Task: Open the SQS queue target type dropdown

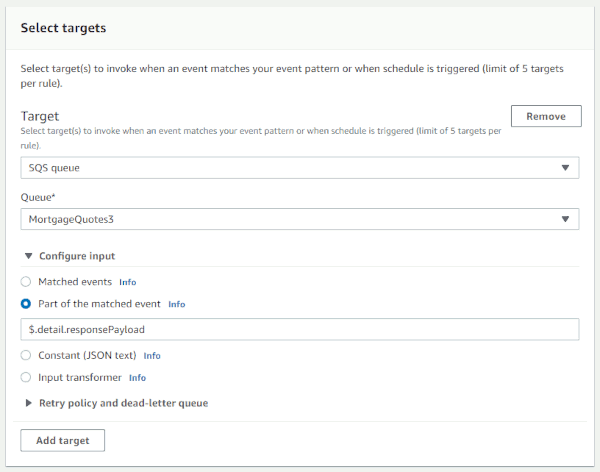Action: (300, 168)
